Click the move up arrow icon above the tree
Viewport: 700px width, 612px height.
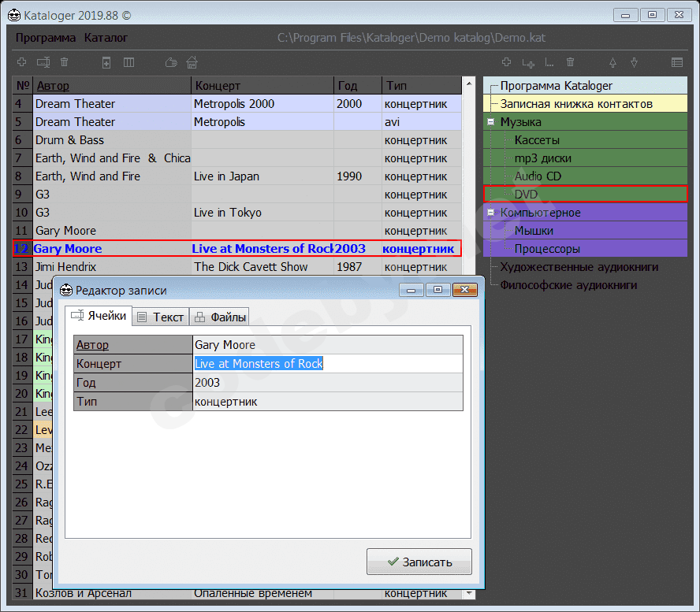click(612, 62)
